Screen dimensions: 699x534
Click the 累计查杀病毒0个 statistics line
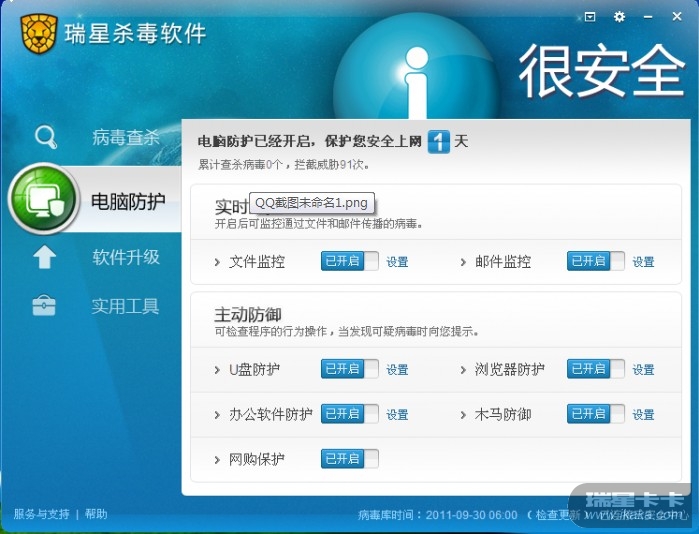click(284, 165)
